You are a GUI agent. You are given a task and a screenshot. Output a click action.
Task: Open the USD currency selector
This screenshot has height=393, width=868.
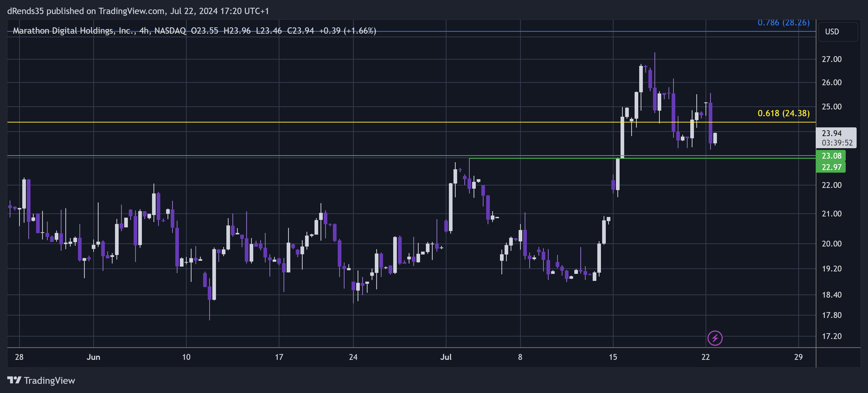click(838, 32)
